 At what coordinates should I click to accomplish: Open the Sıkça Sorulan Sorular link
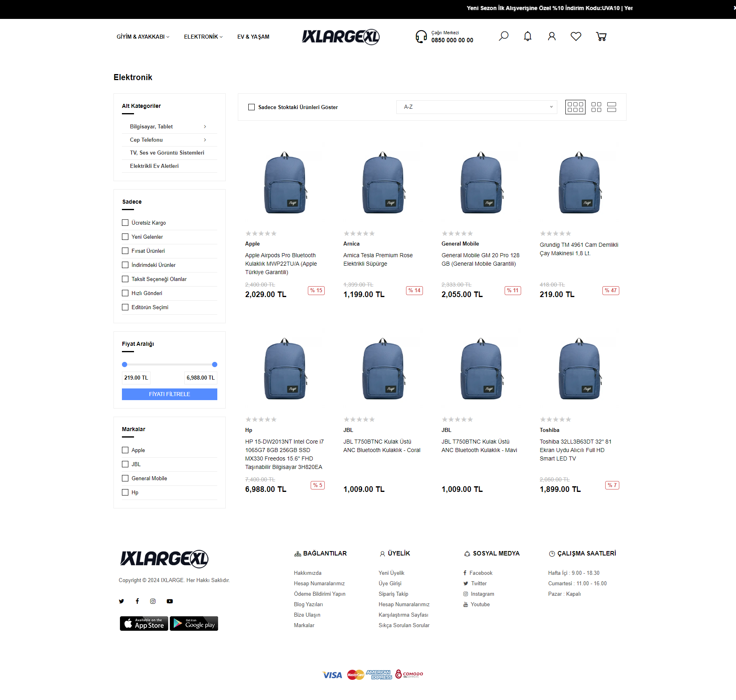click(404, 625)
